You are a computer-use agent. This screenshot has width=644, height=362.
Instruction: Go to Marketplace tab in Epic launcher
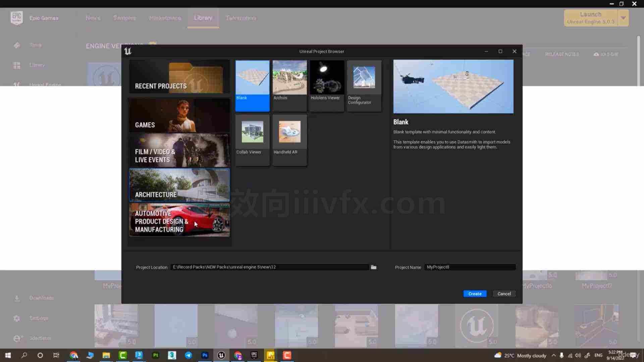click(x=165, y=18)
